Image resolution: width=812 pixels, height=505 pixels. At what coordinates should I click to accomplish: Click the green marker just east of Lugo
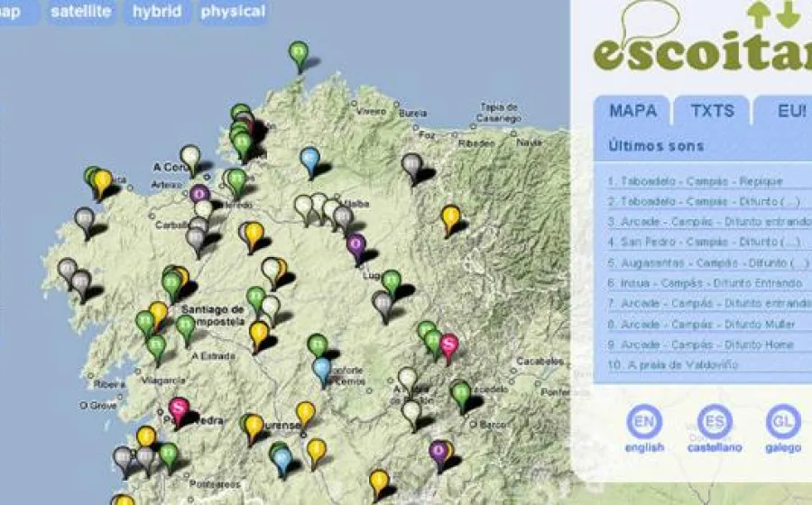pyautogui.click(x=392, y=284)
